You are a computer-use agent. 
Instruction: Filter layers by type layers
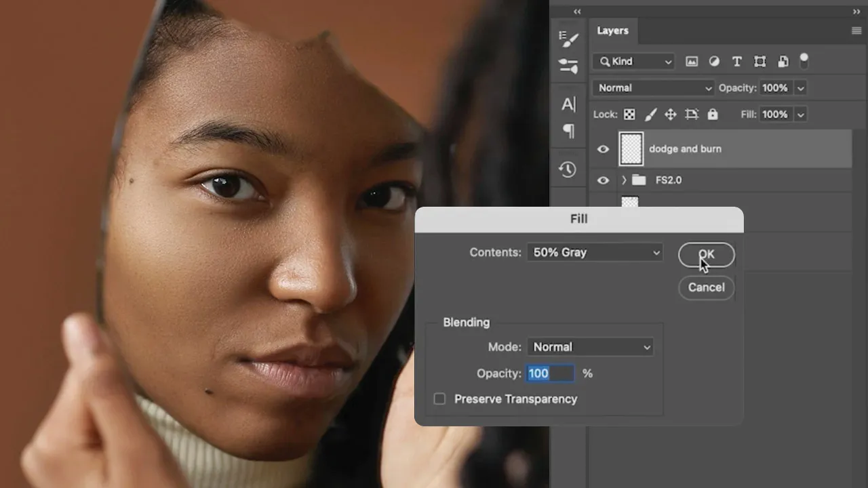(x=737, y=62)
